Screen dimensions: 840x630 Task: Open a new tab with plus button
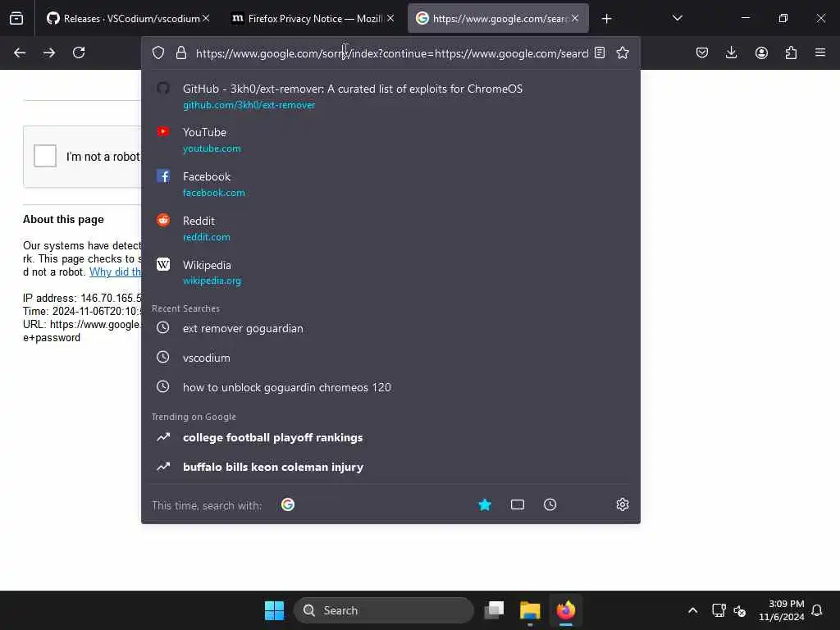(x=606, y=19)
